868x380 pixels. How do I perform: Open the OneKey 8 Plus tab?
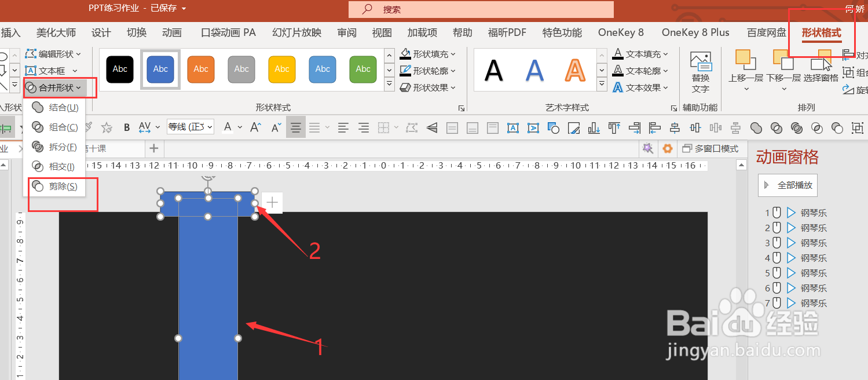[x=695, y=32]
